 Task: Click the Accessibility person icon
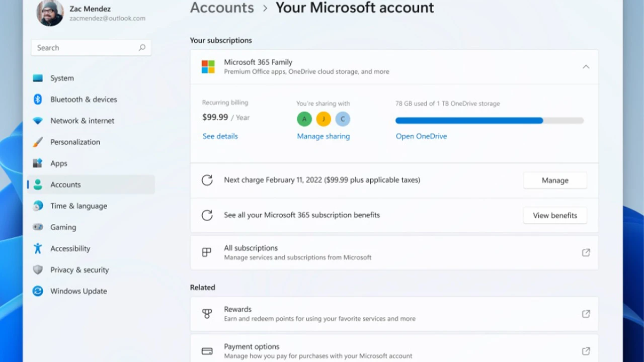pos(38,248)
